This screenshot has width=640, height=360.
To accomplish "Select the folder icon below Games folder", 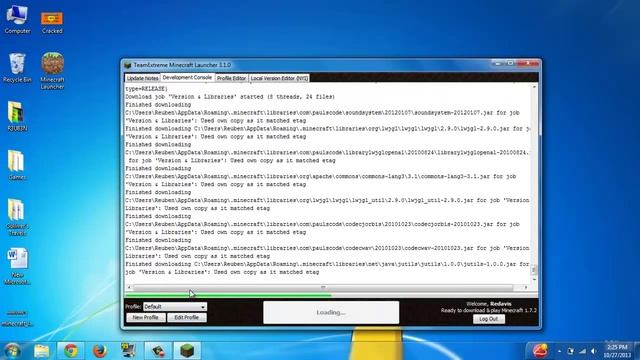I will coord(17,217).
